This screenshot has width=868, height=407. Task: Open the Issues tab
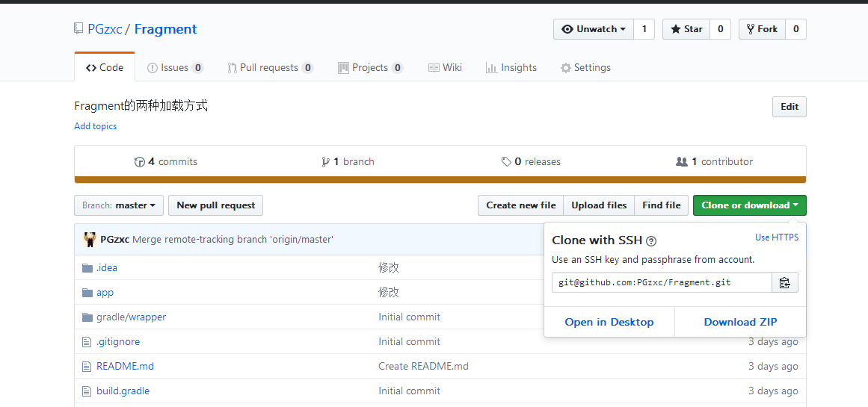pos(175,67)
